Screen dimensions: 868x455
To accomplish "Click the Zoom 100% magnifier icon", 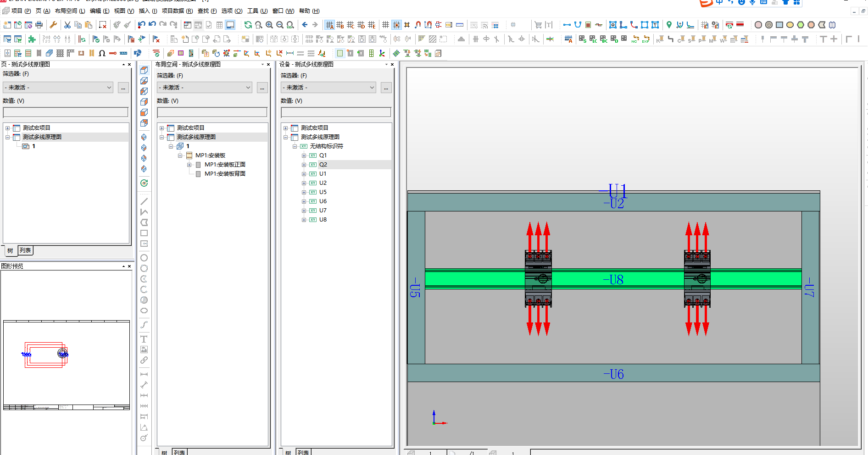I will [290, 25].
